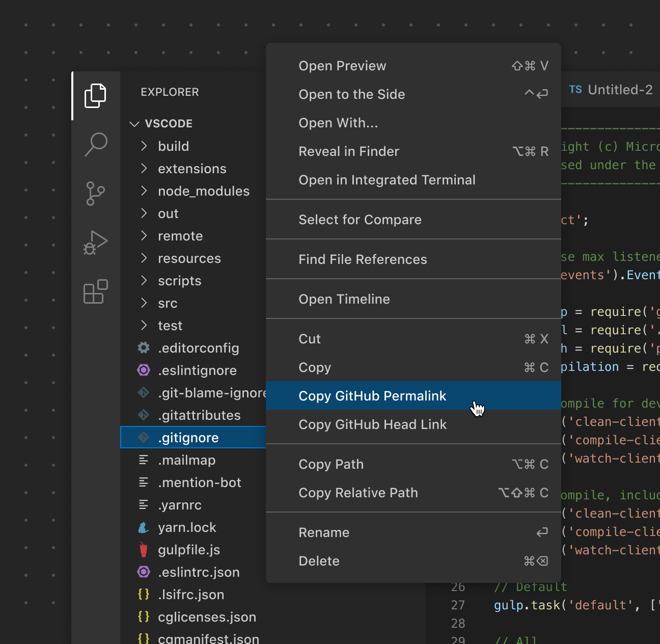Click the yarn cat icon beside yarn.lock
The width and height of the screenshot is (660, 644).
[x=143, y=527]
